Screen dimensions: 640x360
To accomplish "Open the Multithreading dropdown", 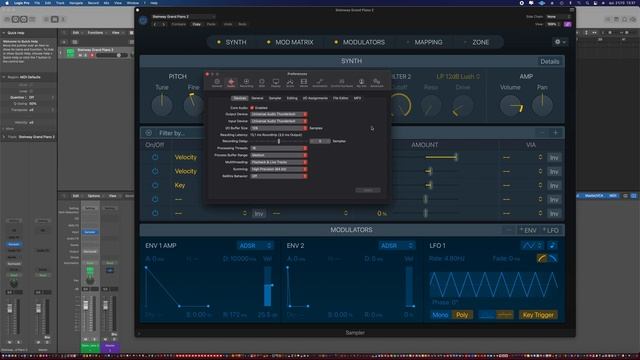I will point(279,162).
